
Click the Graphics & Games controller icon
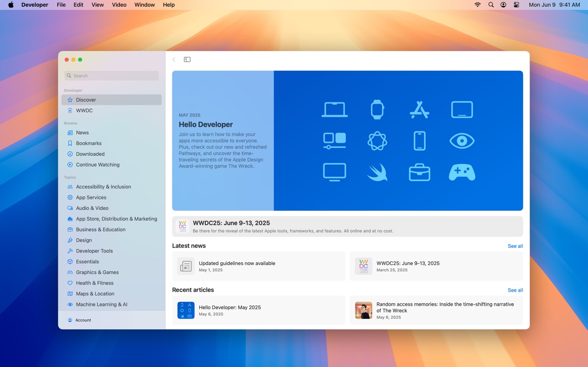pos(70,272)
